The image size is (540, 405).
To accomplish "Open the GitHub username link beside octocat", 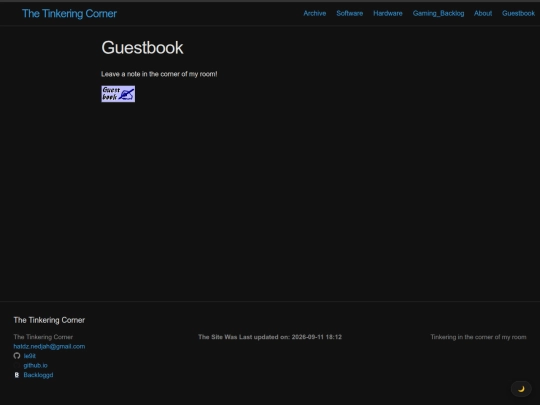I will pos(30,356).
